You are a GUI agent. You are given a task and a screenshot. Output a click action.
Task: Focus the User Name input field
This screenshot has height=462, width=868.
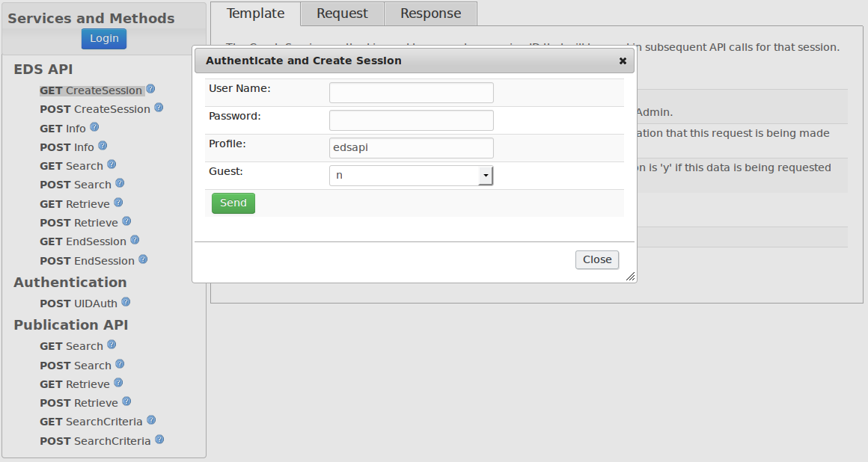[x=412, y=93]
